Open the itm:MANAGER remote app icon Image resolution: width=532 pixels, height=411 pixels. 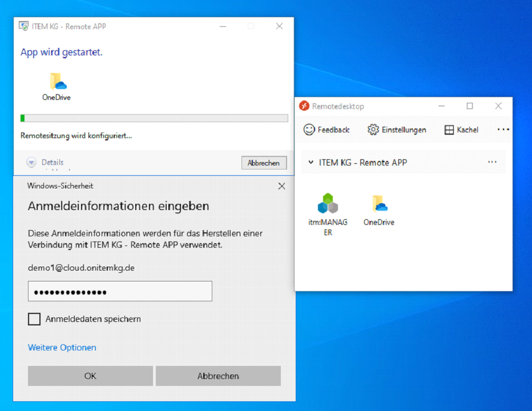click(328, 203)
